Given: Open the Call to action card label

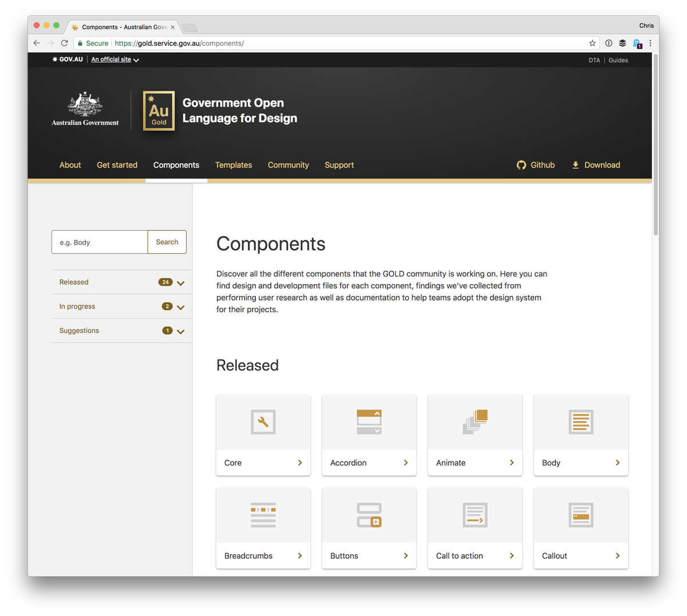Looking at the screenshot, I should pos(460,555).
